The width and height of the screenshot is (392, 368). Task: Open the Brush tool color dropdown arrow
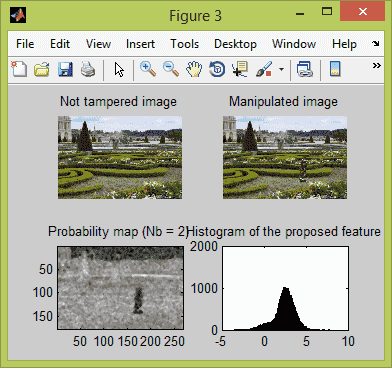[x=282, y=70]
